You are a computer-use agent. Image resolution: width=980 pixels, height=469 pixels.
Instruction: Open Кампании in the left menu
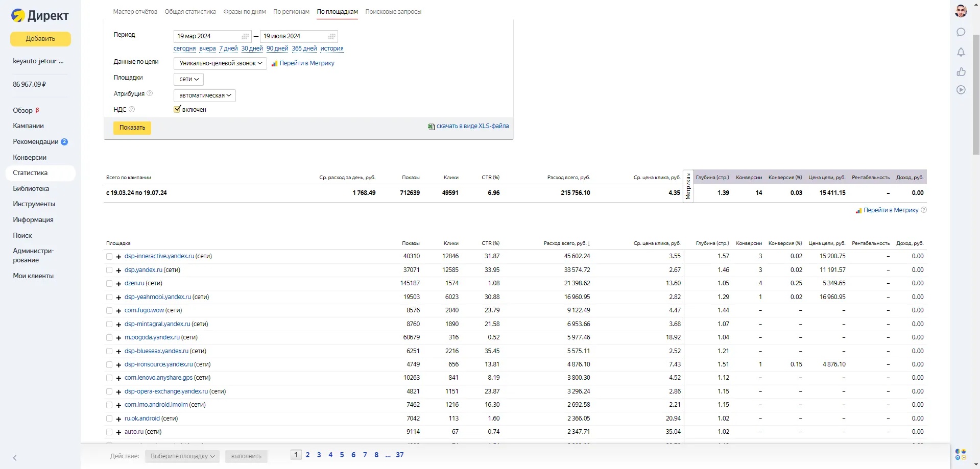28,126
